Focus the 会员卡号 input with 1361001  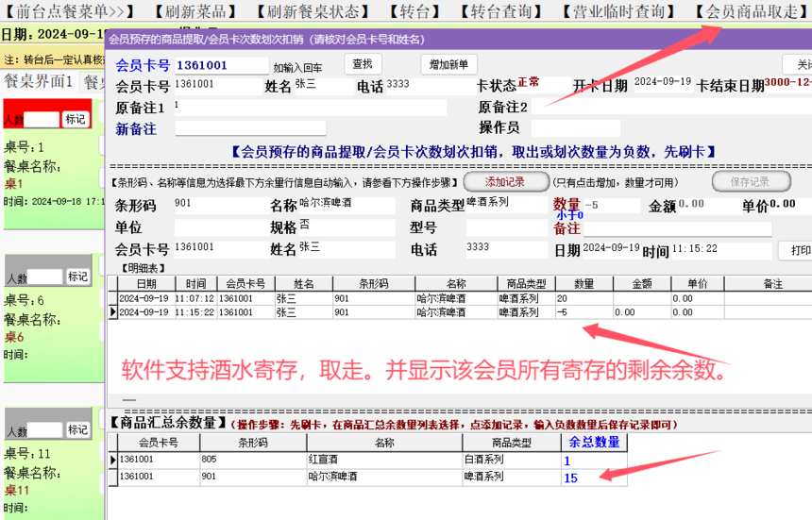coord(221,65)
